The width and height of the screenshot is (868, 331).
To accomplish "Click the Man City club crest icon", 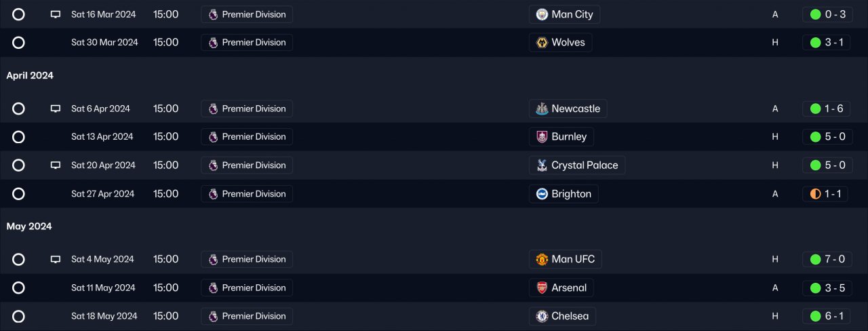I will click(x=542, y=14).
